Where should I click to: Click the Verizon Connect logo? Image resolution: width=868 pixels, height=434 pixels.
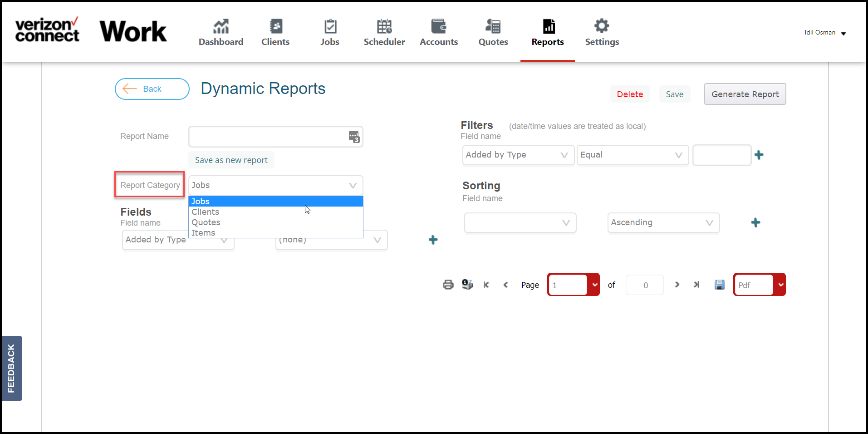(x=47, y=30)
